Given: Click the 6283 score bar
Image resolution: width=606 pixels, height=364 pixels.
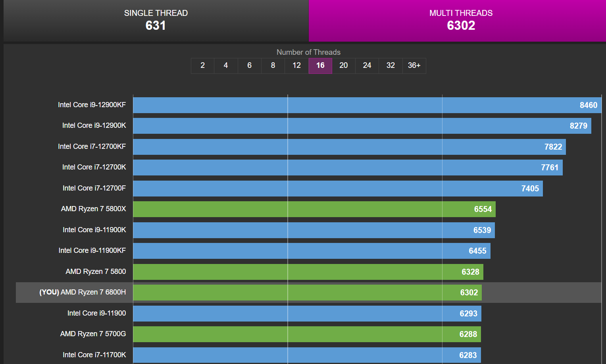Looking at the screenshot, I should (x=307, y=355).
